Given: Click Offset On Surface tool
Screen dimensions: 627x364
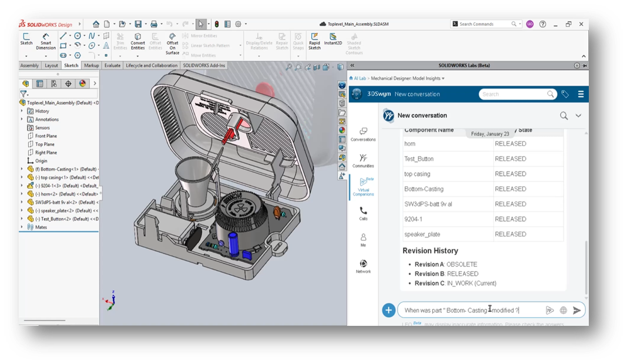Looking at the screenshot, I should pyautogui.click(x=172, y=44).
